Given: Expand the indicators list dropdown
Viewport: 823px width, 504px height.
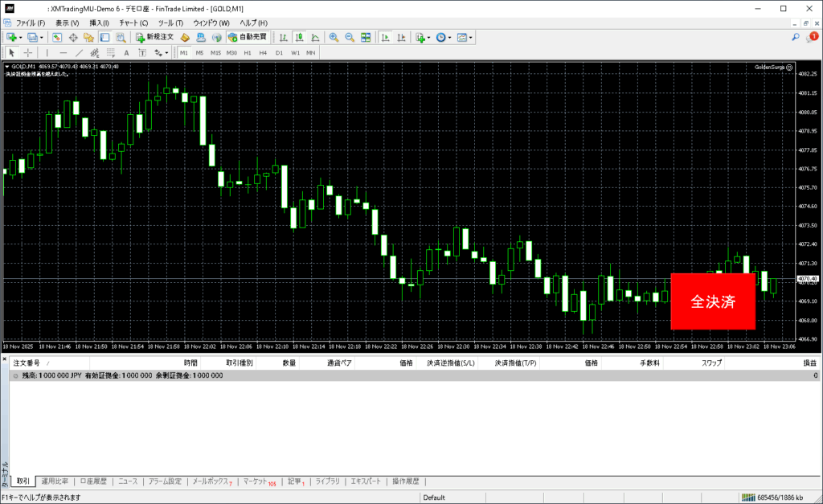Looking at the screenshot, I should click(428, 38).
